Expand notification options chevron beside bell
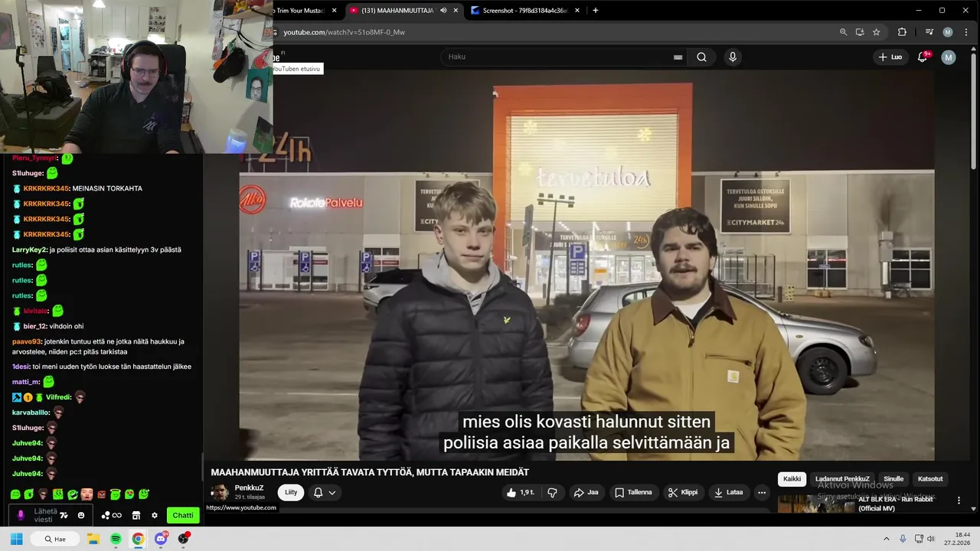This screenshot has height=551, width=980. point(332,493)
